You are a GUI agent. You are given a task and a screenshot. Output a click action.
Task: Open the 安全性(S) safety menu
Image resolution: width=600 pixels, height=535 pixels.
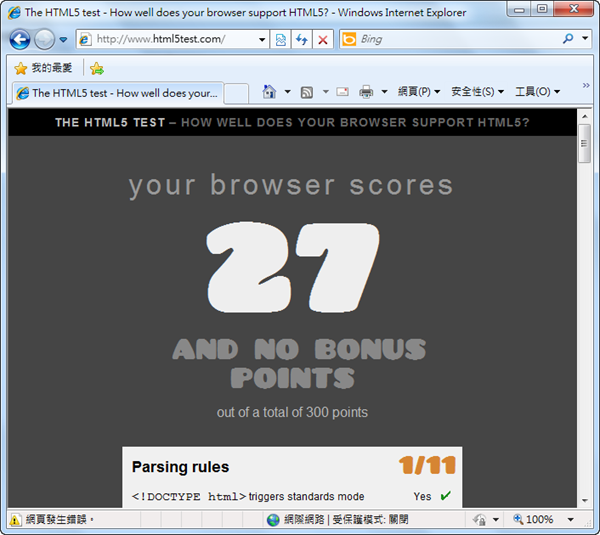point(478,92)
